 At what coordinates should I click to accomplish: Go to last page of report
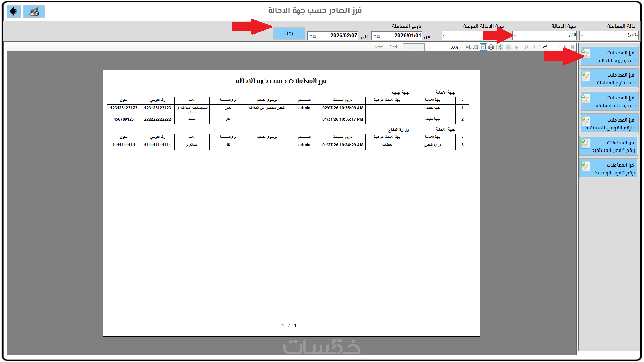pyautogui.click(x=573, y=47)
